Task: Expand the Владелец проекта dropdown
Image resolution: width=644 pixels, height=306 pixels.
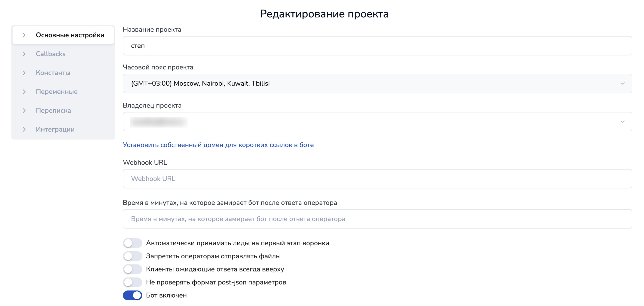Action: (x=377, y=122)
